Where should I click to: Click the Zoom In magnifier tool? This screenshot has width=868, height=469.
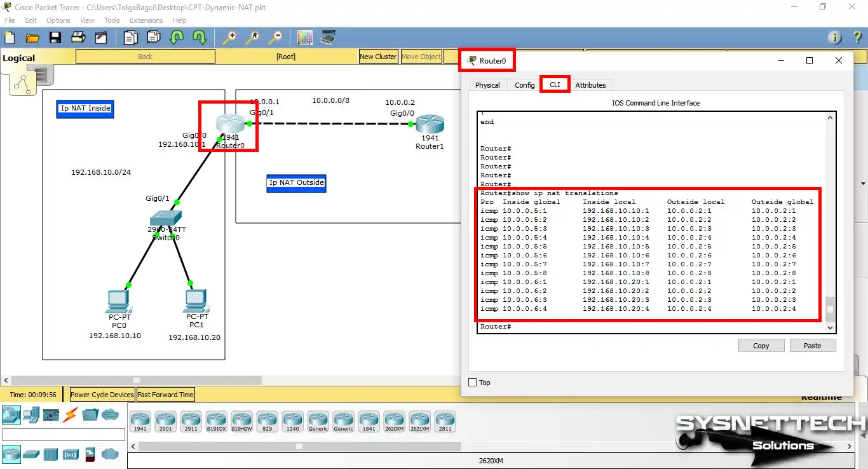point(229,37)
